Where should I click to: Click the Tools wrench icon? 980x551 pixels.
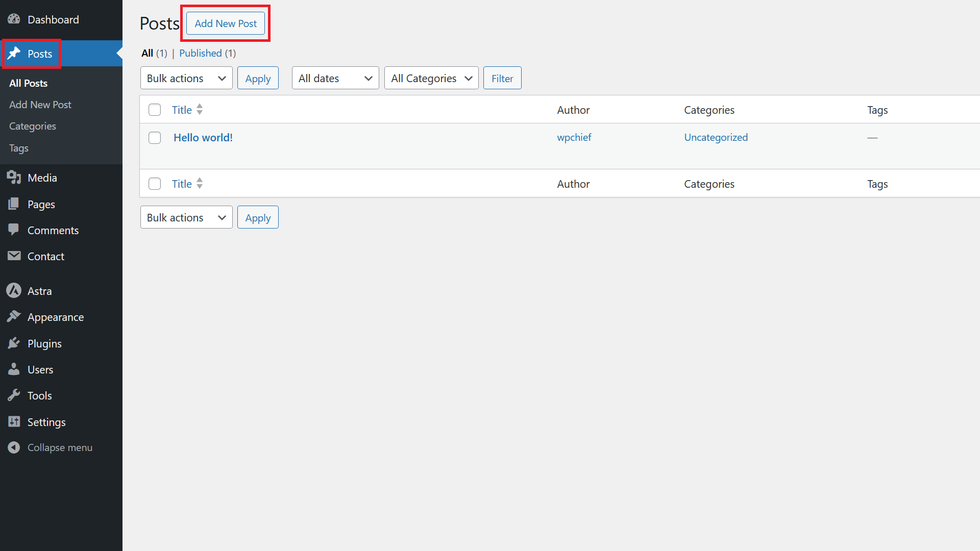click(14, 395)
